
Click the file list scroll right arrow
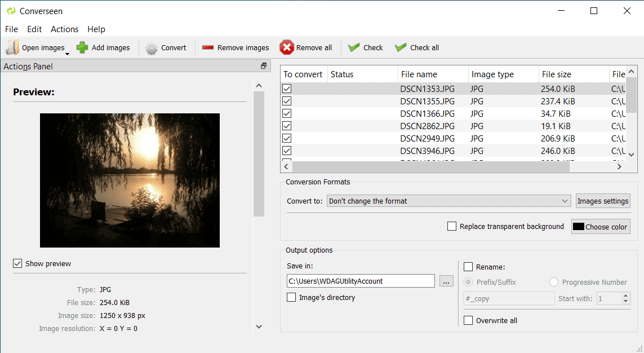[619, 167]
